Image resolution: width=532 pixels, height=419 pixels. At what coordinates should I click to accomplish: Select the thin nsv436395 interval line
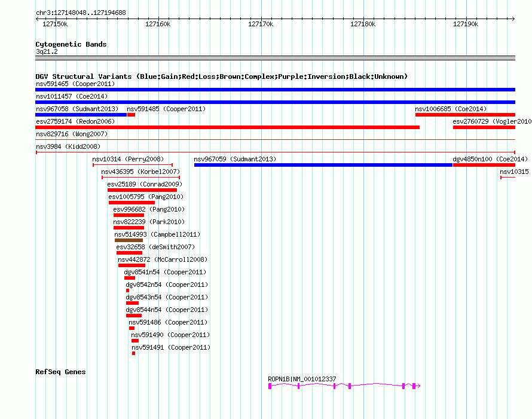[141, 178]
